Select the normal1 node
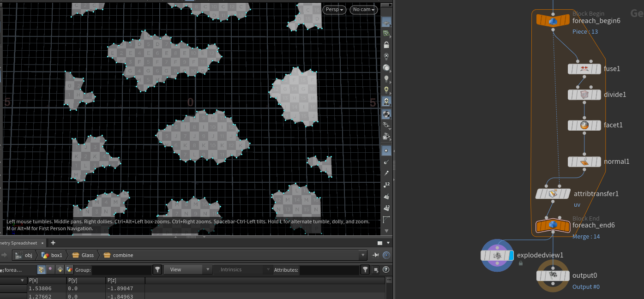Viewport: 644px width, 299px height. tap(584, 162)
